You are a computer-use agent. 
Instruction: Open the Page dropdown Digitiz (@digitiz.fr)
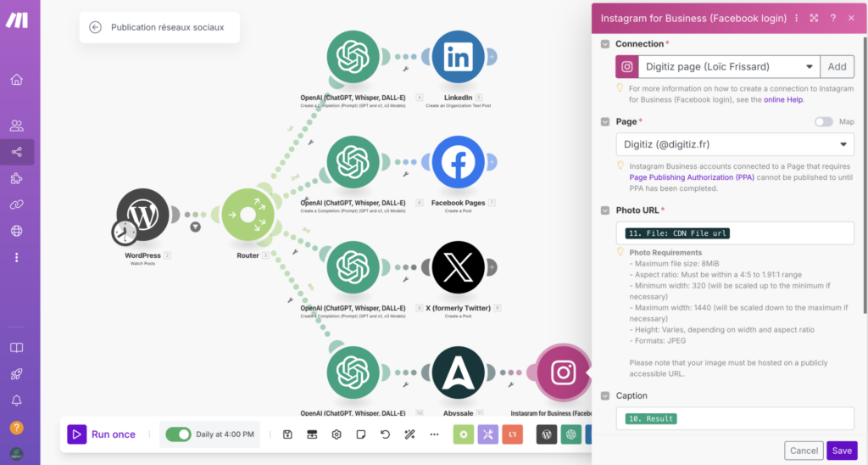click(735, 144)
